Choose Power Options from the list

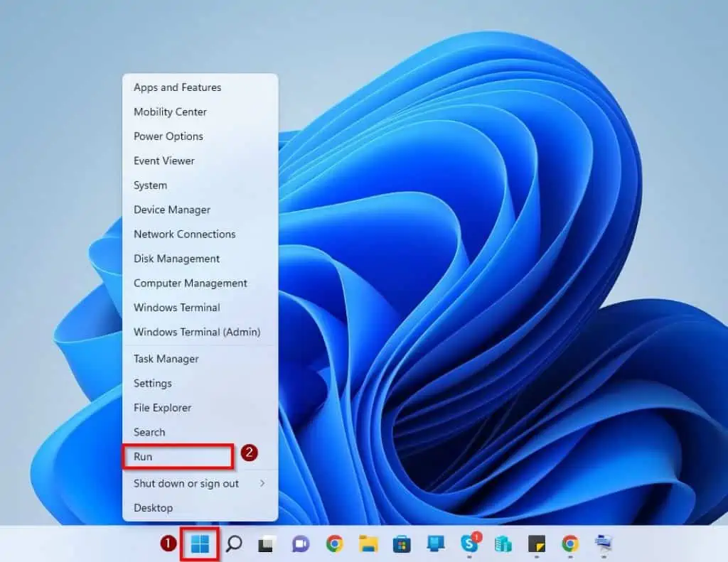(x=168, y=136)
